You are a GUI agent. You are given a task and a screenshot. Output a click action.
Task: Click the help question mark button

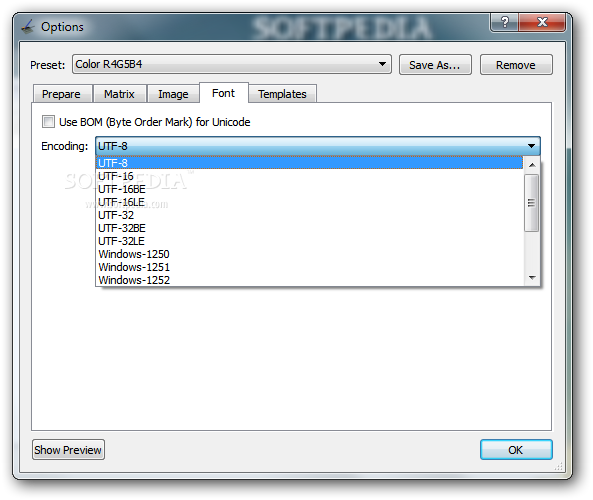(x=505, y=22)
